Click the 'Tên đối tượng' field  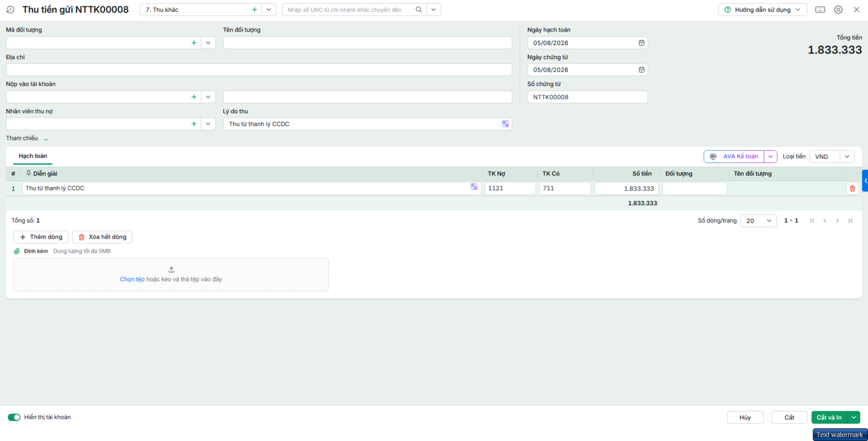pyautogui.click(x=367, y=43)
